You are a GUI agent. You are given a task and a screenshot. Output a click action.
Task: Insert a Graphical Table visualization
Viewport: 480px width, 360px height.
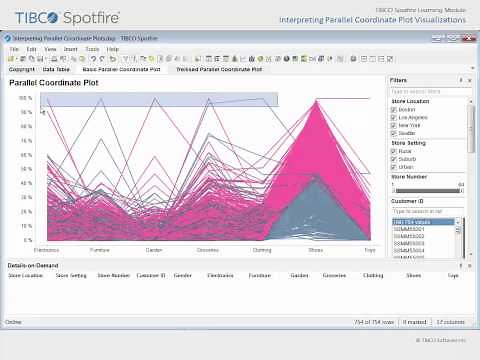click(x=226, y=59)
